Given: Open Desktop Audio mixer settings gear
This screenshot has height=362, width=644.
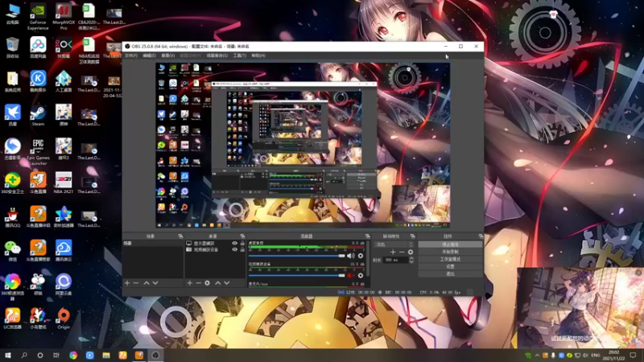Looking at the screenshot, I should click(x=361, y=256).
